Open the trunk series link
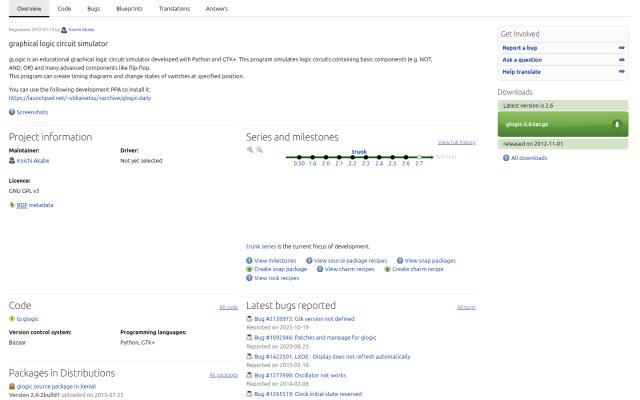640x400 pixels. (261, 247)
